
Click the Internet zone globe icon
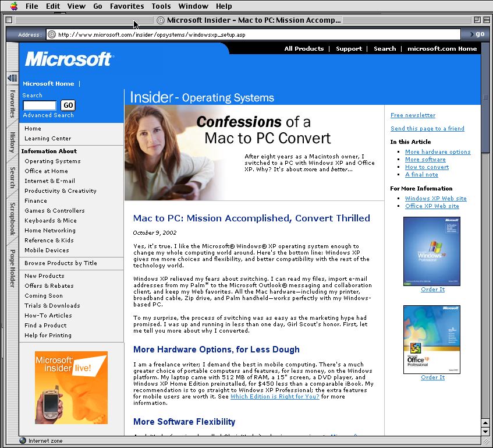(23, 441)
